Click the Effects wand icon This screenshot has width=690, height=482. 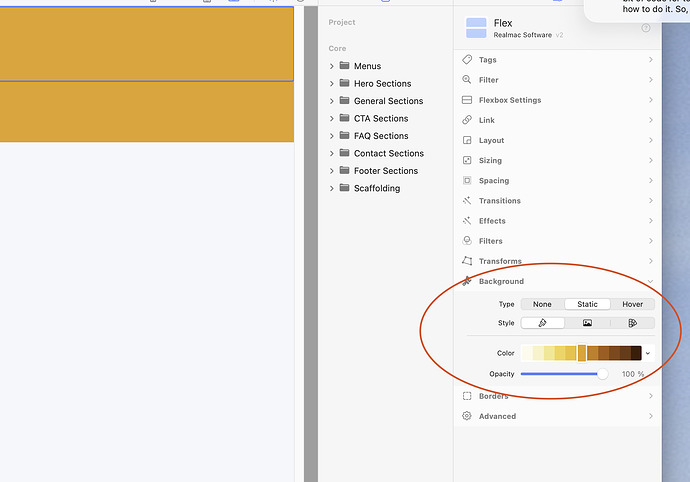point(467,221)
